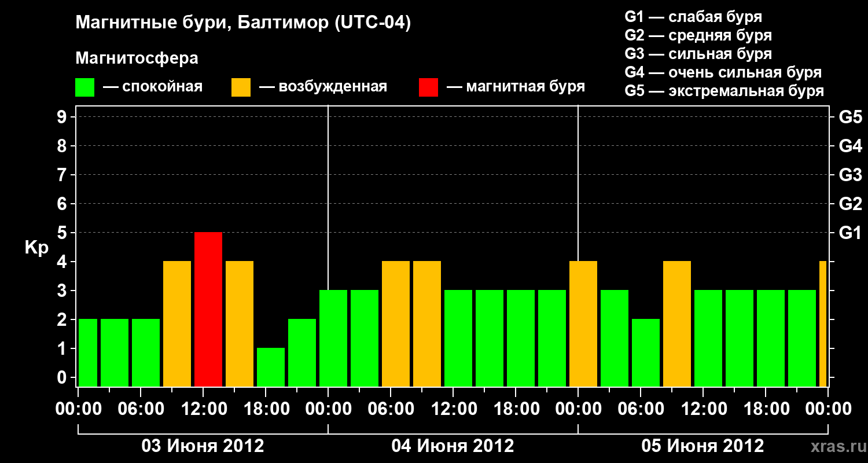Click the '06:00' tick label above 05 Июня
The height and width of the screenshot is (463, 868).
pos(641,409)
